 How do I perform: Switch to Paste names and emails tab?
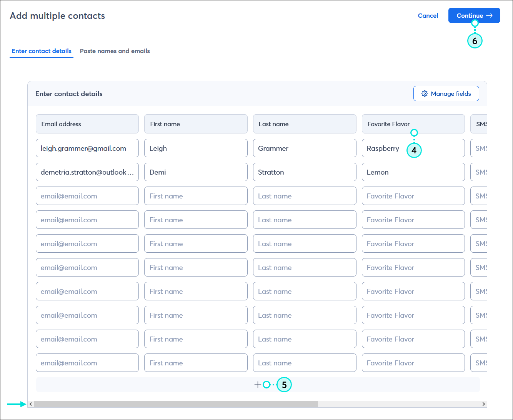pyautogui.click(x=115, y=51)
